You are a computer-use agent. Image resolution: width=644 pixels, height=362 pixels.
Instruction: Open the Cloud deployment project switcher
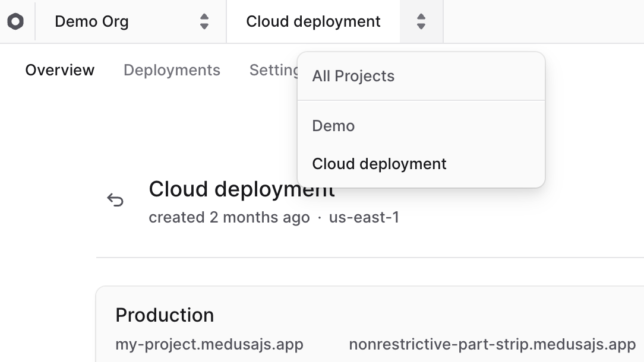(313, 21)
